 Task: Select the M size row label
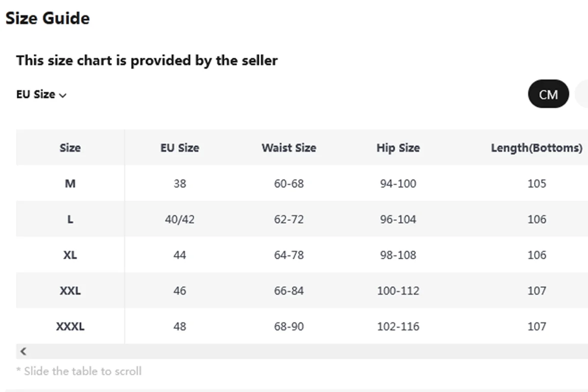(70, 183)
